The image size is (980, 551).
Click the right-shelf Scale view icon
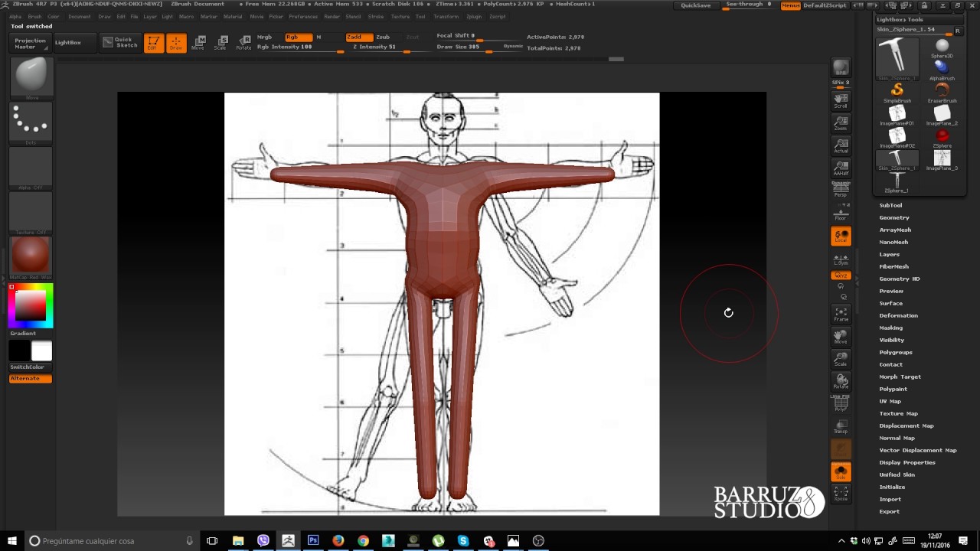pyautogui.click(x=841, y=358)
